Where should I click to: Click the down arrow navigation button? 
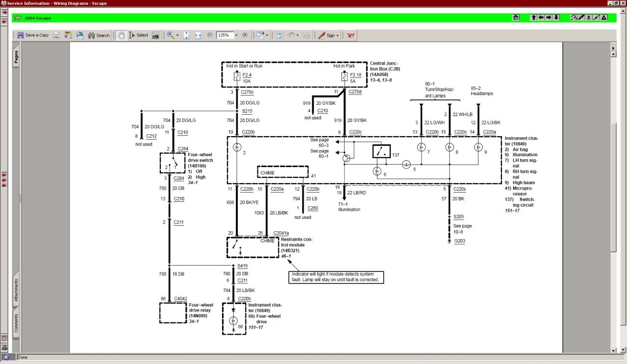click(x=556, y=18)
